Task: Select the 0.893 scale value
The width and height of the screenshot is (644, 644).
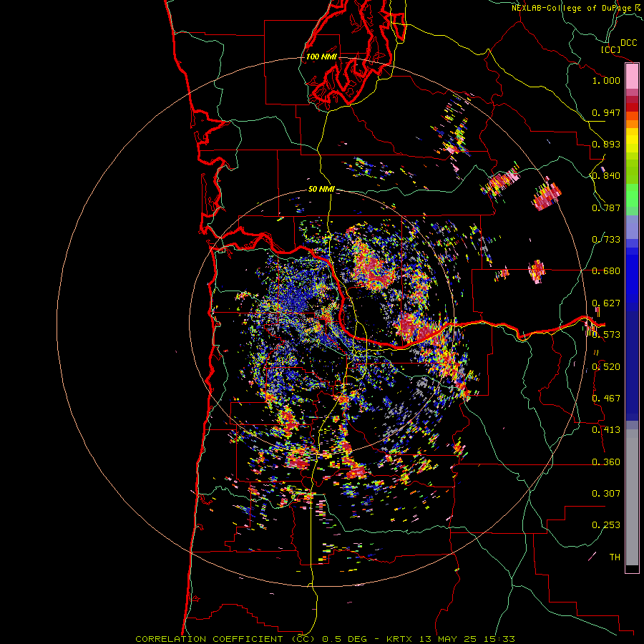Action: click(606, 144)
